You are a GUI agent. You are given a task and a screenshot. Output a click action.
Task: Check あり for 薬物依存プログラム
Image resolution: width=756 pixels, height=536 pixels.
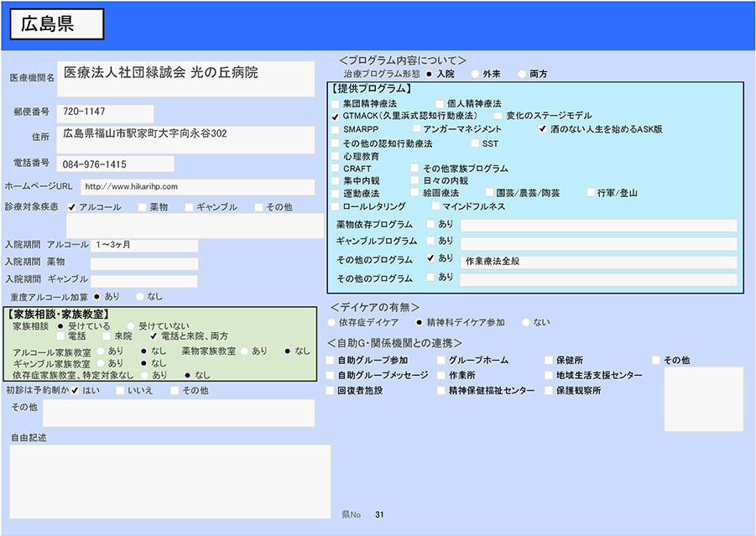(x=430, y=225)
